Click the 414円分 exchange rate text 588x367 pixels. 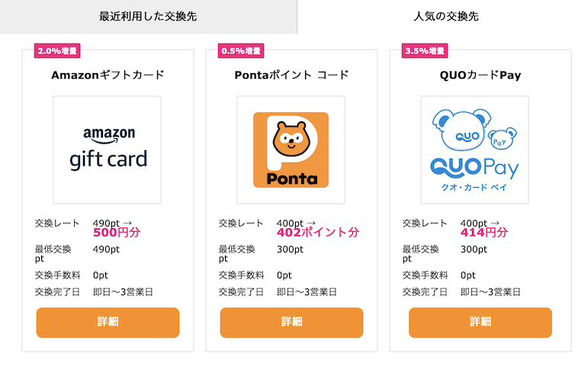click(x=484, y=232)
